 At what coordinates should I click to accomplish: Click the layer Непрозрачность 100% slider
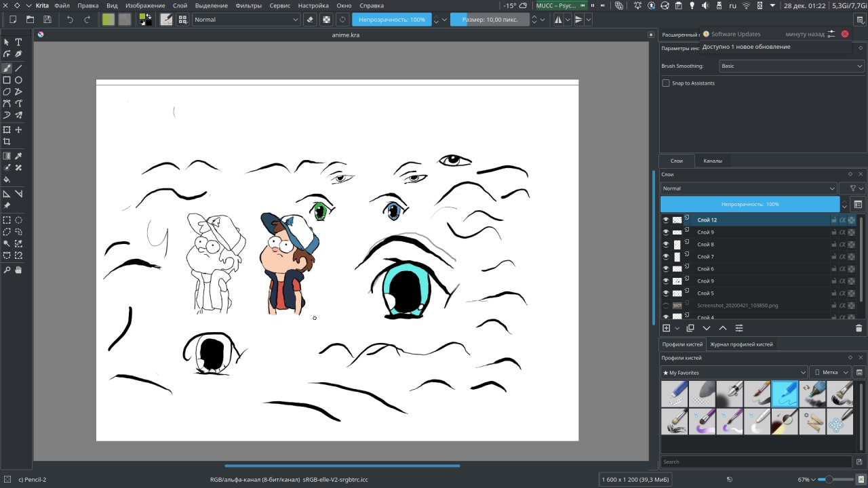click(750, 204)
